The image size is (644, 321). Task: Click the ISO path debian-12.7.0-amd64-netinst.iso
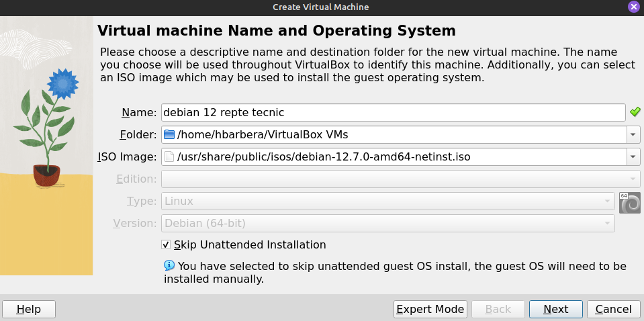pos(324,156)
